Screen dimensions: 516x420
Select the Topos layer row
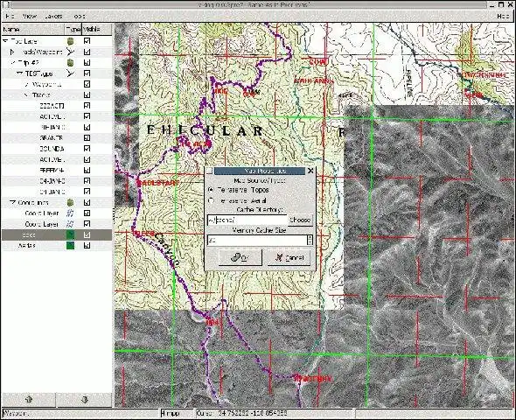click(57, 234)
